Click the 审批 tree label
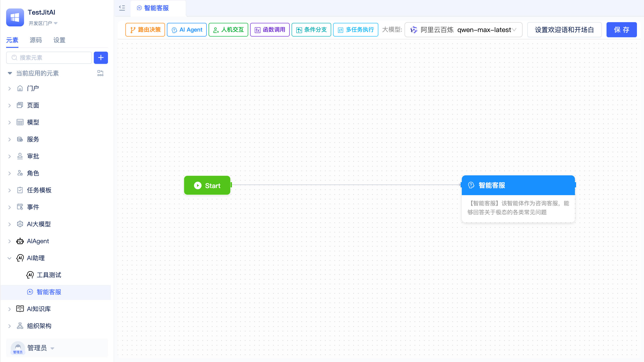644x362 pixels. (33, 156)
